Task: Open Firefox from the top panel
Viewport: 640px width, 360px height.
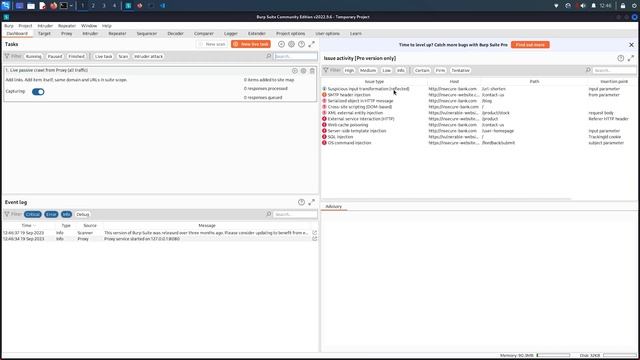Action: tap(53, 6)
